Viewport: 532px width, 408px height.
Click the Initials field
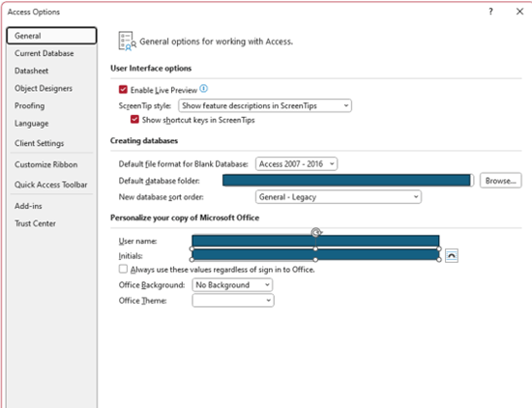[x=315, y=254]
